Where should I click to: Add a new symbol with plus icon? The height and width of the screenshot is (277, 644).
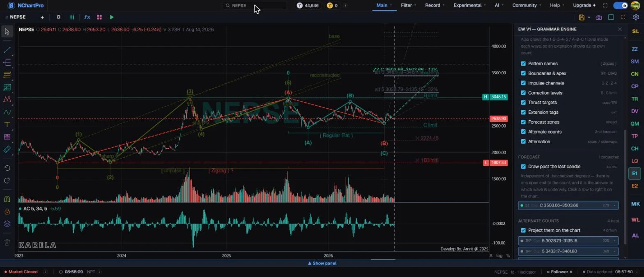pyautogui.click(x=42, y=17)
